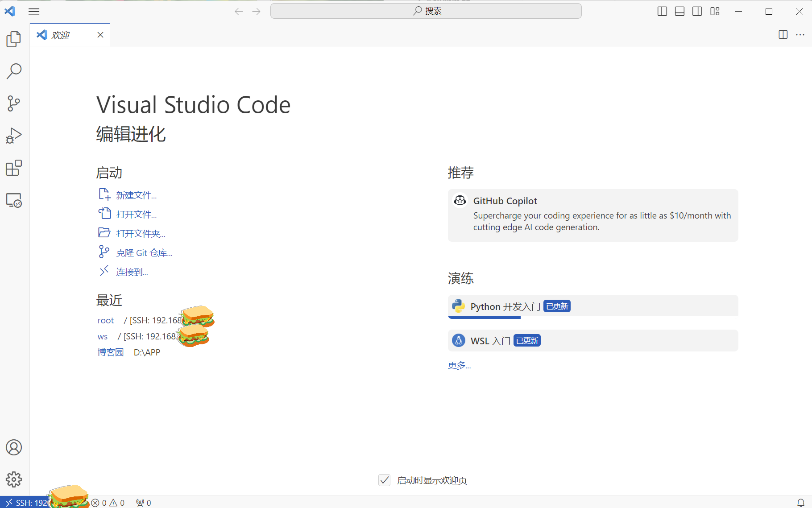Open the Explorer view in activity bar
The image size is (812, 508).
click(x=14, y=39)
